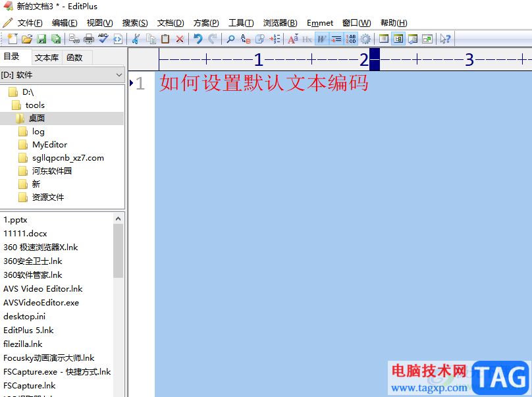This screenshot has height=397, width=532.
Task: Open Find with magnifier icon
Action: pos(230,39)
